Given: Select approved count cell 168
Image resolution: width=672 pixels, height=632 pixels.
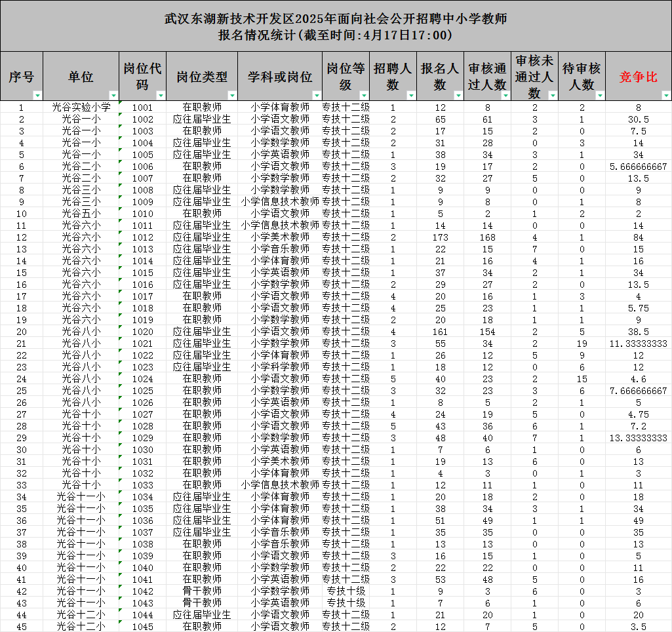Looking at the screenshot, I should (487, 237).
